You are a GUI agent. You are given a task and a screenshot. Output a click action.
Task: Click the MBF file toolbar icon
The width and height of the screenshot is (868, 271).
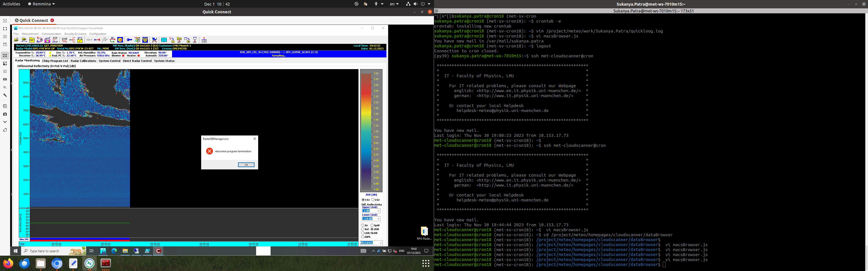[32, 40]
